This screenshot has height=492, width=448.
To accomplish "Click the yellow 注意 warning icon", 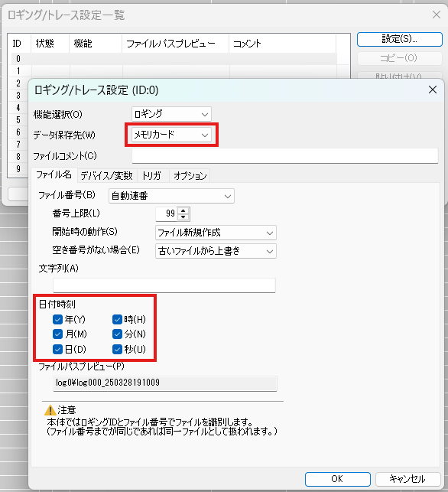I will tap(50, 410).
